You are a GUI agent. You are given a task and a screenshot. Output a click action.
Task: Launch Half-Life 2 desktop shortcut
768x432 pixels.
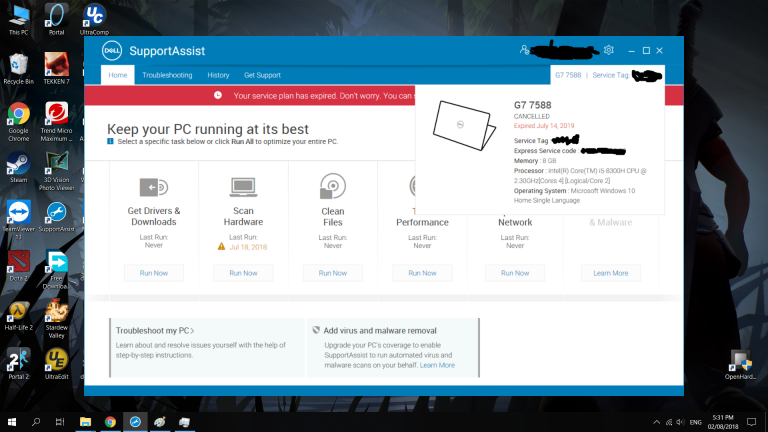19,315
